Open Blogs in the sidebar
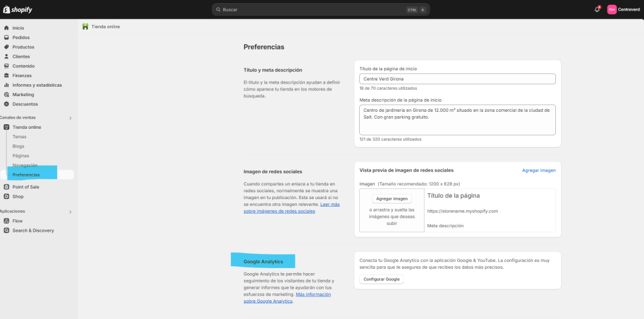 (x=18, y=146)
